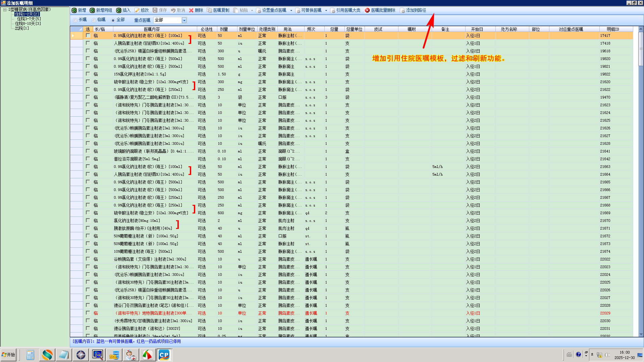Viewport: 644px width, 362px height.
Task: Click the 修改 edit pencil icon
Action: 137,10
